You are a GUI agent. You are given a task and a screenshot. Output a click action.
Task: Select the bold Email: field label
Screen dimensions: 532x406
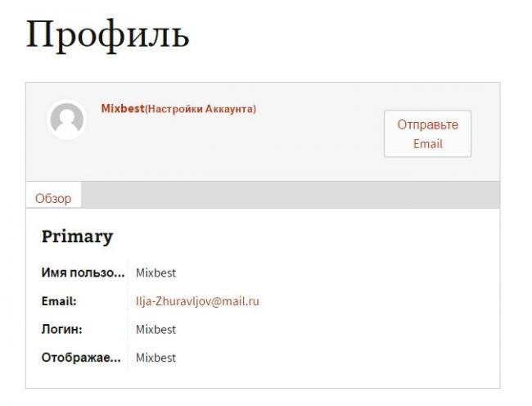coord(59,301)
